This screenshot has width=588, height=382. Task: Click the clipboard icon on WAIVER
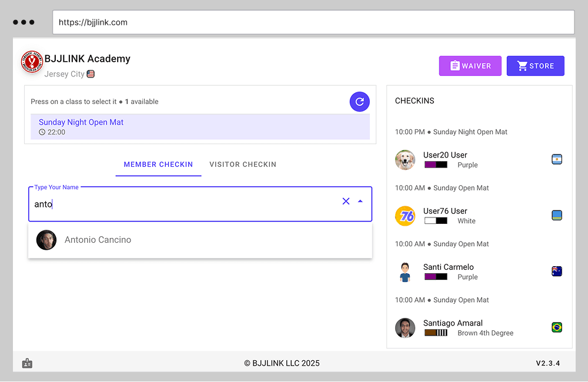(455, 66)
